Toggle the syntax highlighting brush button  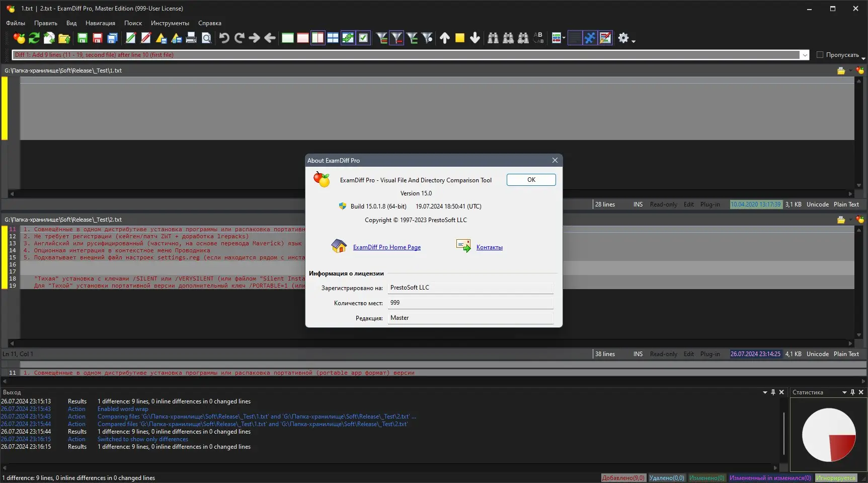pos(605,38)
